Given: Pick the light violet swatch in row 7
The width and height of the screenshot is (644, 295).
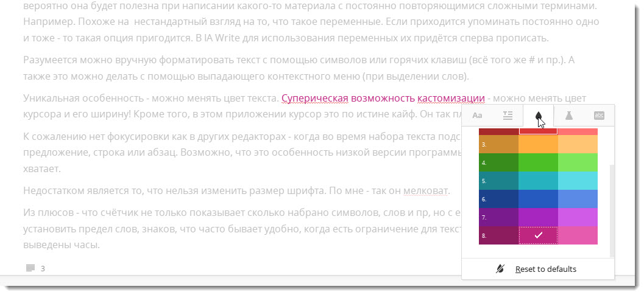Looking at the screenshot, I should tap(578, 217).
